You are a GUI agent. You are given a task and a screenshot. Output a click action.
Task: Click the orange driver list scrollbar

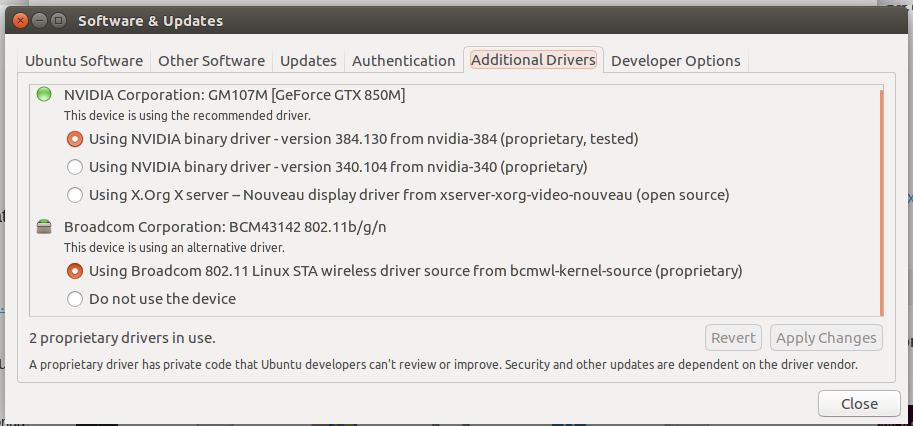(x=882, y=202)
